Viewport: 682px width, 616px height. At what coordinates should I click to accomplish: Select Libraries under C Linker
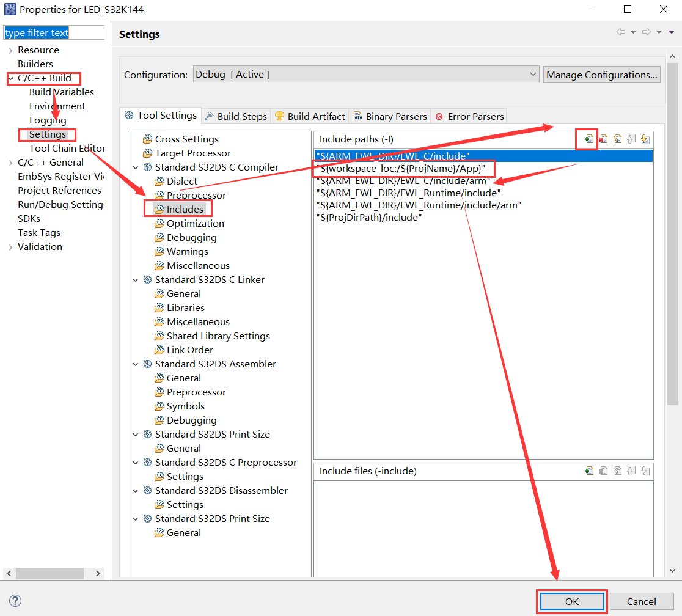[x=180, y=308]
